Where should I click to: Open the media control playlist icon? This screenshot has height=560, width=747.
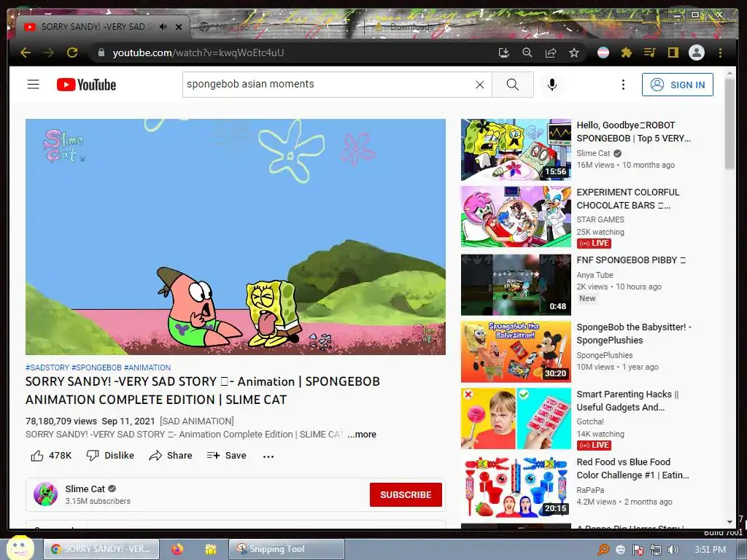[649, 52]
